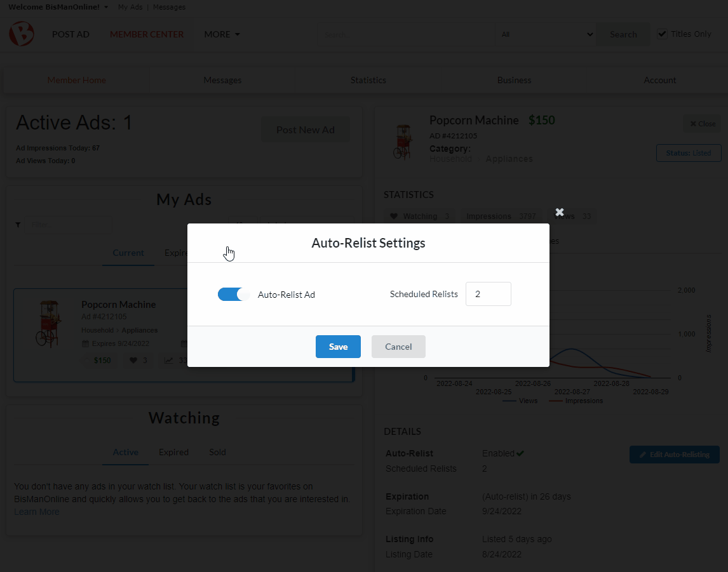The width and height of the screenshot is (728, 572).
Task: Open the Welcome BisManOnline account dropdown
Action: tap(57, 7)
